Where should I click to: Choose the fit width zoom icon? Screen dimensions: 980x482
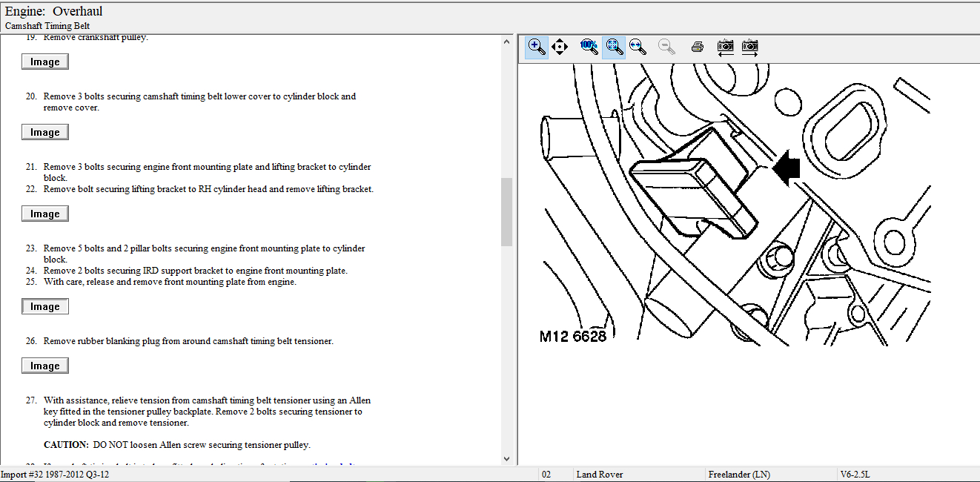638,47
